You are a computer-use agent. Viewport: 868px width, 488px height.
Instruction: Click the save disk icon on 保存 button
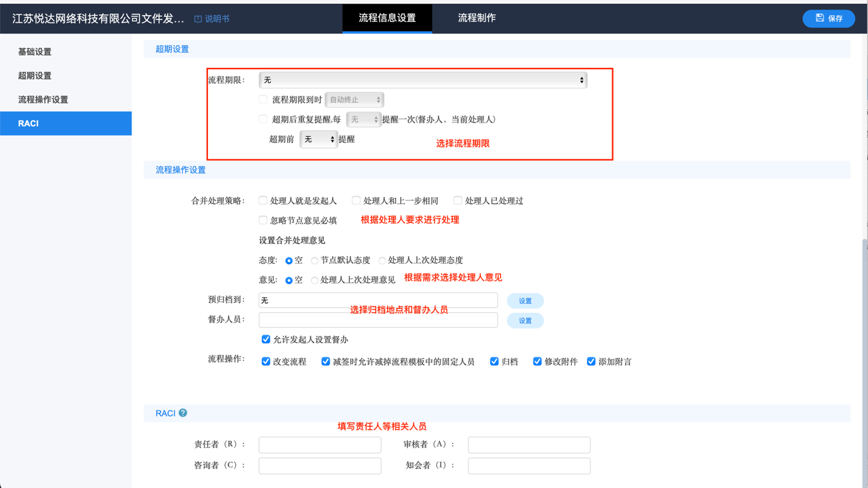click(x=819, y=18)
